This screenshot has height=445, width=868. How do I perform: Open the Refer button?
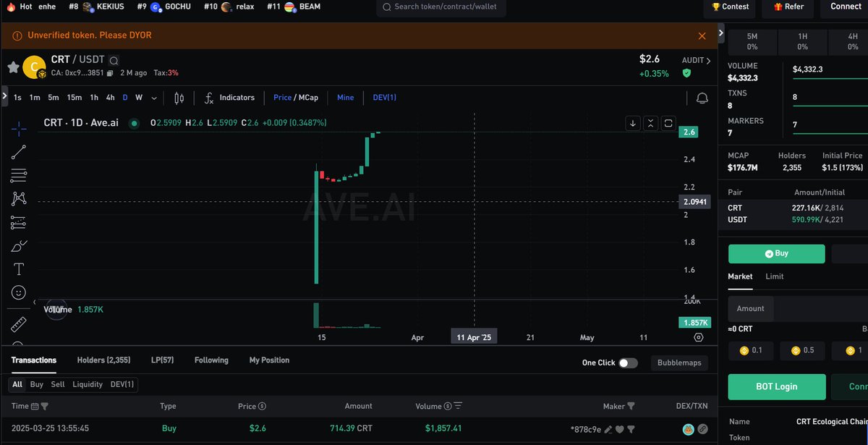coord(788,7)
